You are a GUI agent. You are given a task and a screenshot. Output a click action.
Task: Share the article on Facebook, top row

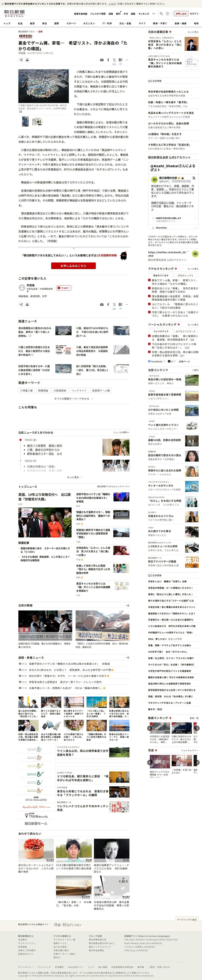coord(108,60)
